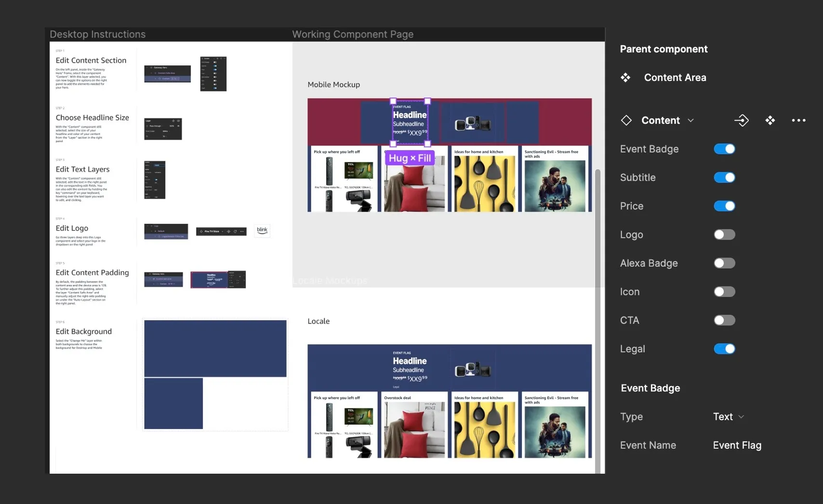Viewport: 823px width, 504px height.
Task: Click the canvas vertical scrollbar
Action: [x=597, y=321]
